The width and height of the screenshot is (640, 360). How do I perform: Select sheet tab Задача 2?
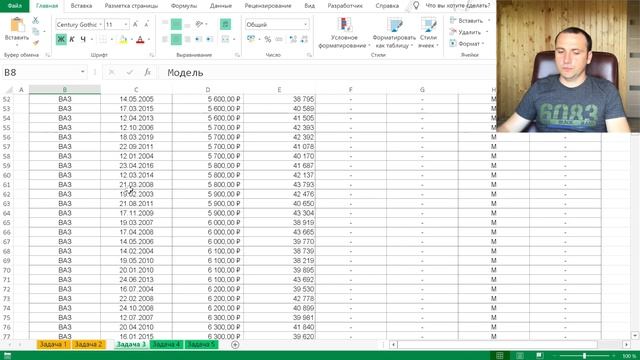tap(88, 344)
